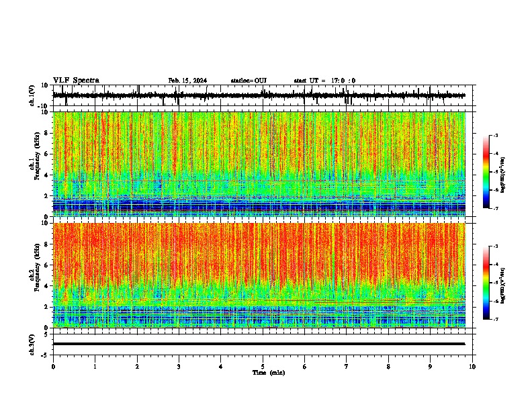Click the ch.2 color scale units label
Image resolution: width=532 pixels, height=411 pixels.
click(x=503, y=286)
